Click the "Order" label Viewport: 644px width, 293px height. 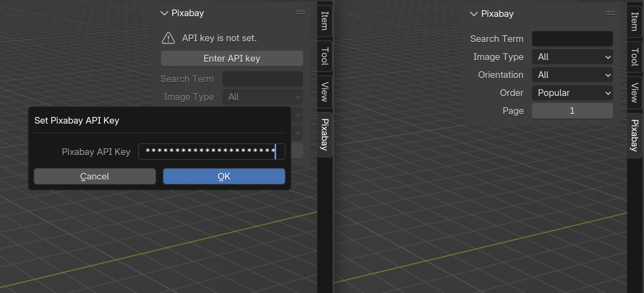pyautogui.click(x=512, y=93)
